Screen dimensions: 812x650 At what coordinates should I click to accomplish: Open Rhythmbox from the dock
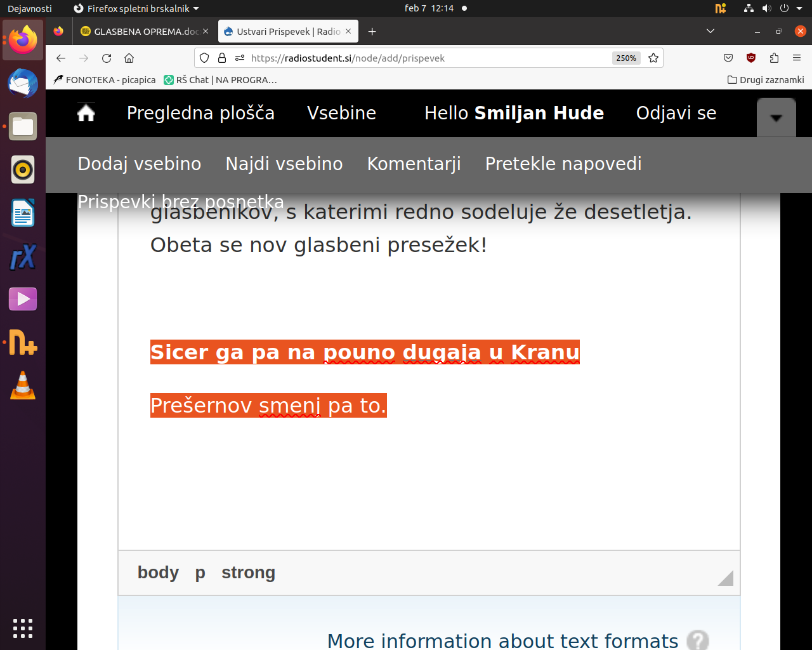(23, 169)
